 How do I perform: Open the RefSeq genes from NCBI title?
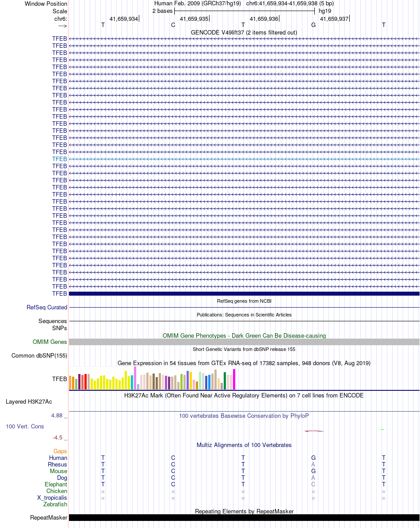[x=244, y=301]
